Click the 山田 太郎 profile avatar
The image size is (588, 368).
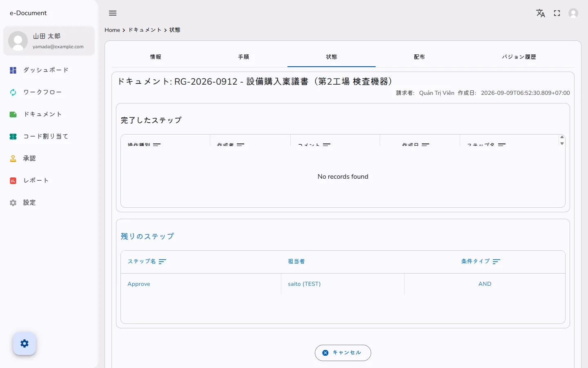tap(18, 41)
